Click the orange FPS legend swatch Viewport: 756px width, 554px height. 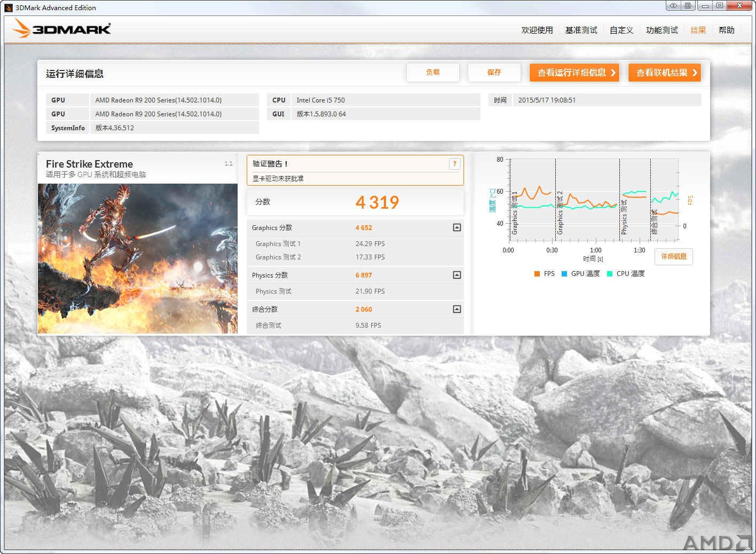(537, 274)
